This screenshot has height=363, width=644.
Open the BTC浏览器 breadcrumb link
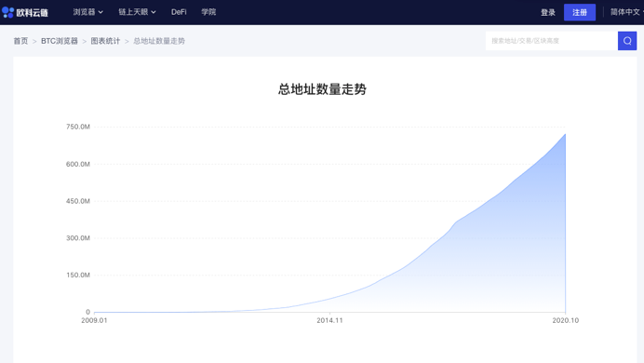pyautogui.click(x=60, y=41)
